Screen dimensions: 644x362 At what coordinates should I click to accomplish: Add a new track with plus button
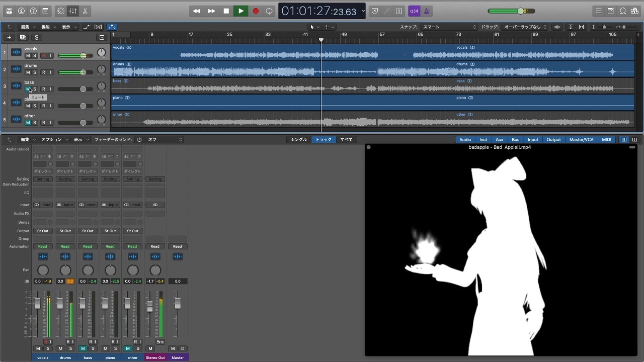9,37
